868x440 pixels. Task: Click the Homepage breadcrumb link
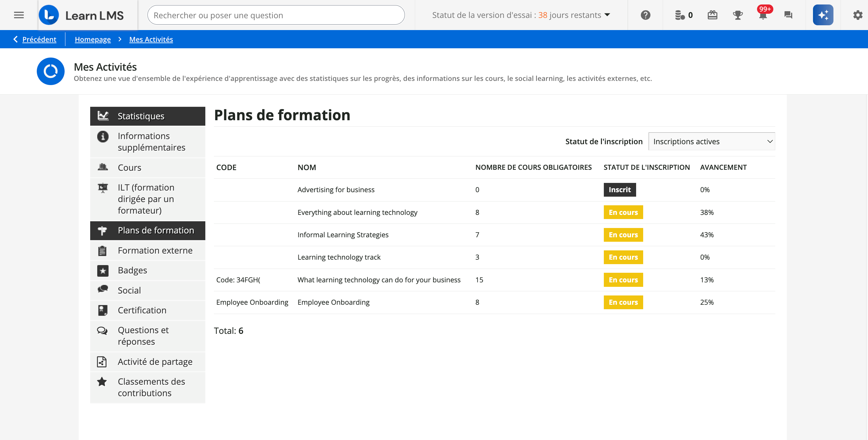click(x=93, y=39)
